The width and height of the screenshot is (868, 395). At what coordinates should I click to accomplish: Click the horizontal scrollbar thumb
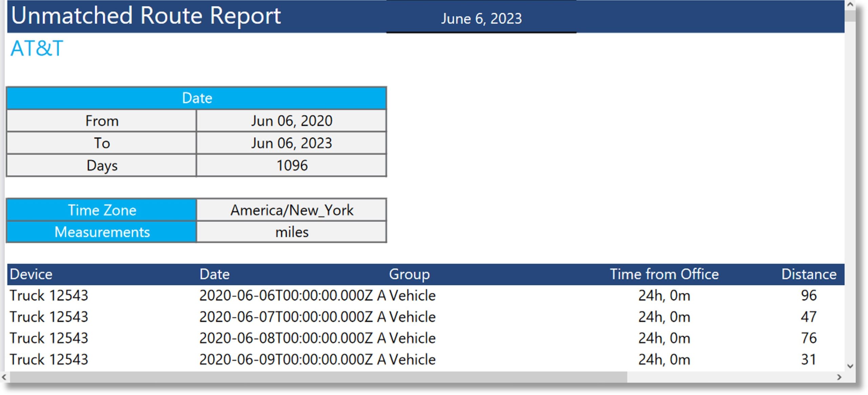click(x=318, y=377)
